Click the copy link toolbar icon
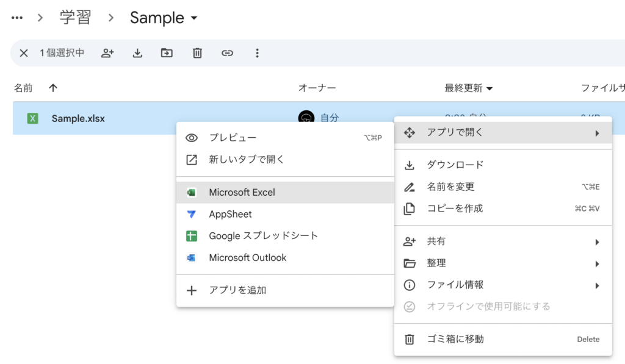This screenshot has width=625, height=364. (227, 53)
